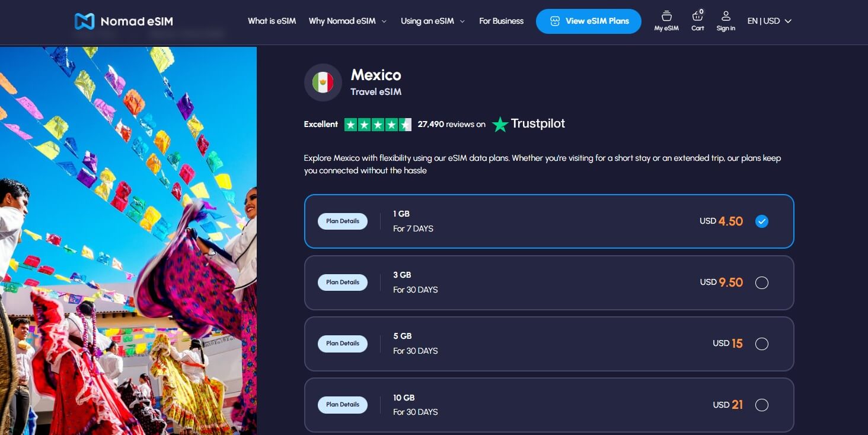This screenshot has height=435, width=868.
Task: Click the Trustpilot star logo
Action: pos(500,125)
